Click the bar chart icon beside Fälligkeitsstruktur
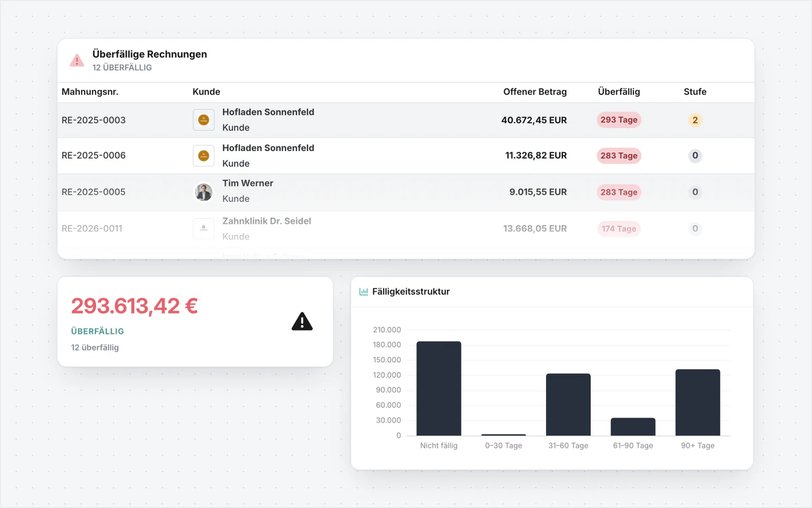Screen dimensions: 812x508 (363, 291)
